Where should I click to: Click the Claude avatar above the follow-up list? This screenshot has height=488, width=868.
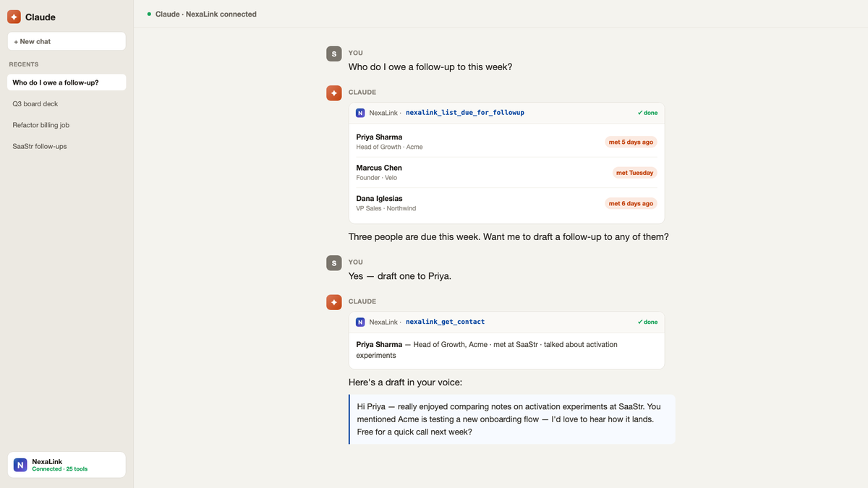coord(333,93)
